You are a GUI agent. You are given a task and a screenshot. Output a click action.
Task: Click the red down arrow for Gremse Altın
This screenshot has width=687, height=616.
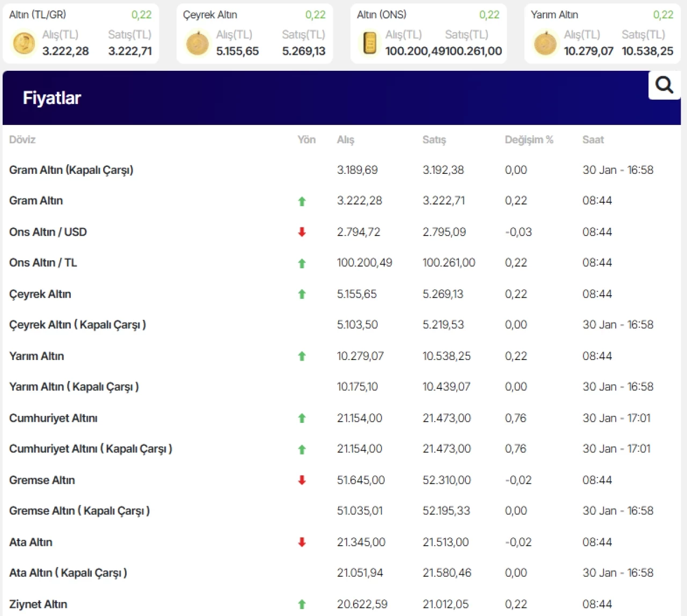click(x=302, y=480)
